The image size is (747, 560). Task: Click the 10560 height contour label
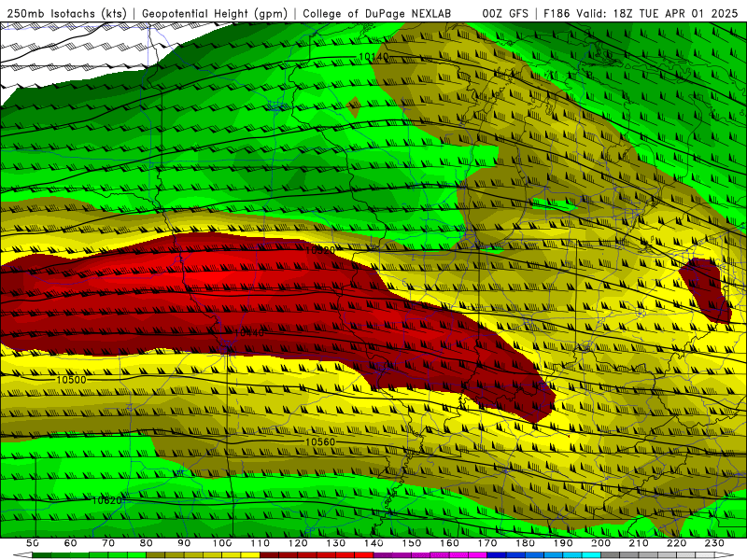320,441
